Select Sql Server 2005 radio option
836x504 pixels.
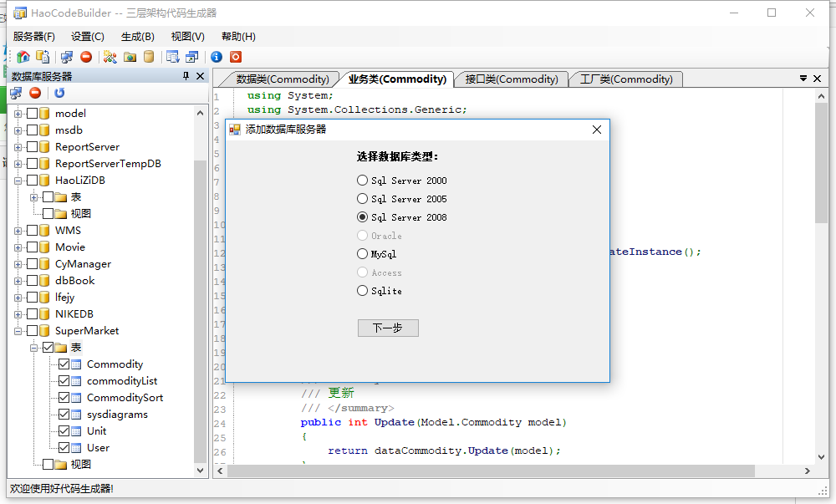(x=402, y=199)
